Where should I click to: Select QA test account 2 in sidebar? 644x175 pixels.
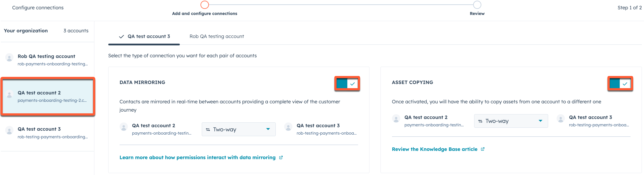pos(47,96)
